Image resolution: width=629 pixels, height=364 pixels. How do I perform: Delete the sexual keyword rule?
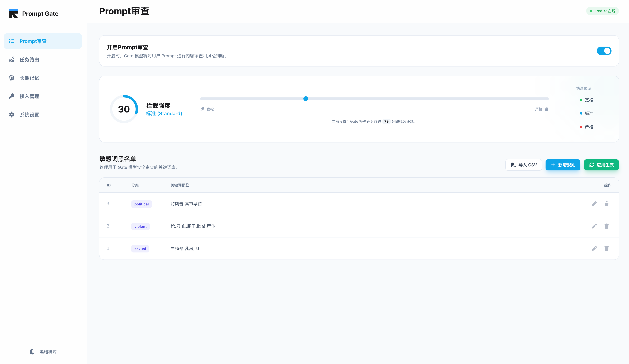606,248
